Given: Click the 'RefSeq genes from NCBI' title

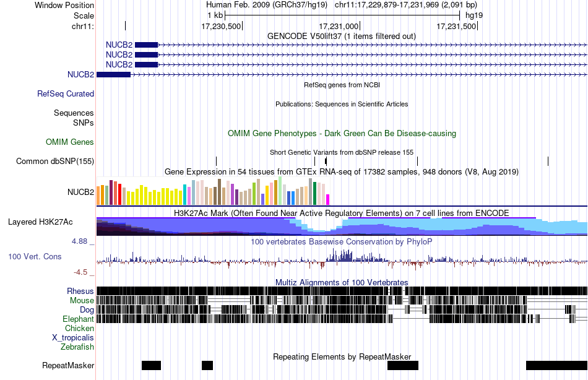Looking at the screenshot, I should point(342,85).
